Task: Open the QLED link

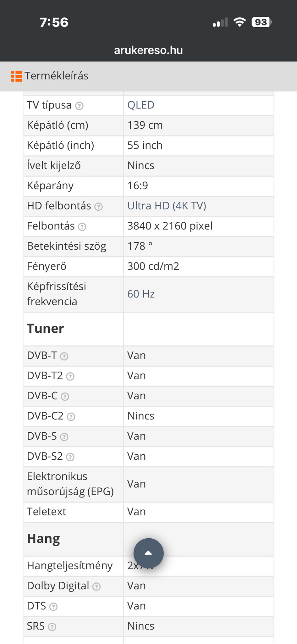Action: [x=141, y=105]
